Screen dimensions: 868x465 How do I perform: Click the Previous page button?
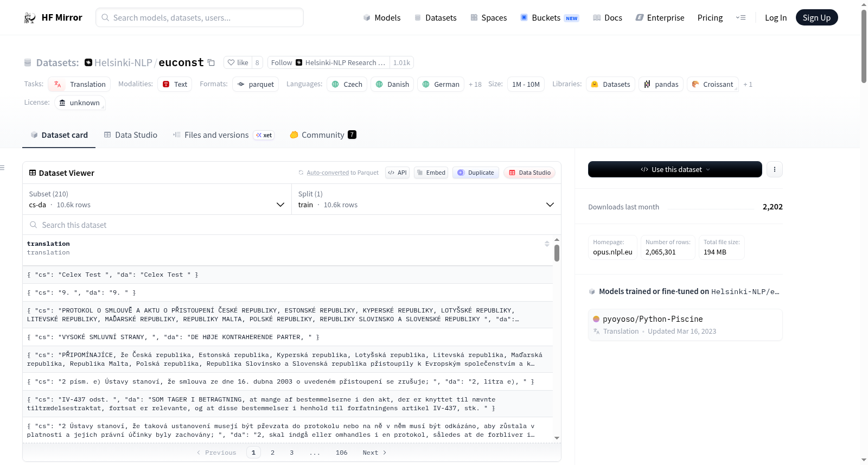pos(216,453)
